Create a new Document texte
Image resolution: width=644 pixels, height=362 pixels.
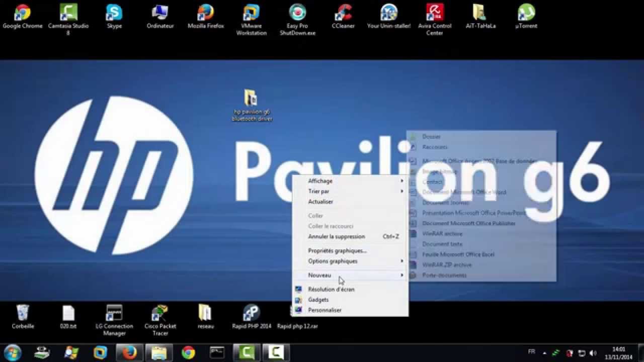[x=481, y=244]
